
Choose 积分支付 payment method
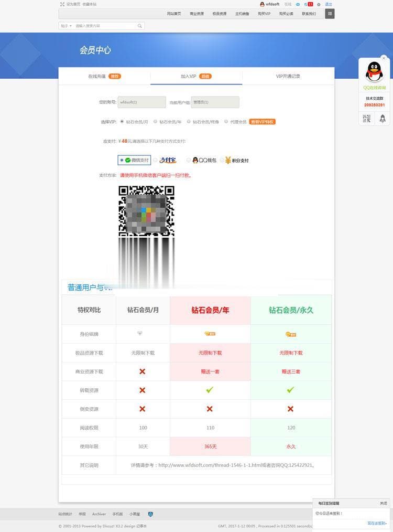tap(234, 160)
